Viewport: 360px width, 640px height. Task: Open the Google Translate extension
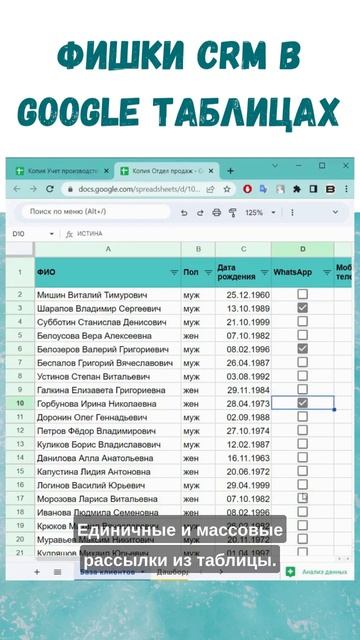pyautogui.click(x=263, y=189)
